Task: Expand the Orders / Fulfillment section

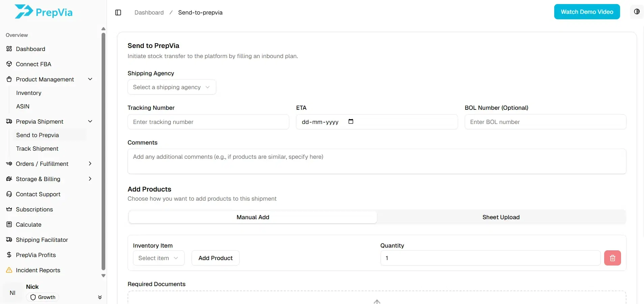Action: tap(90, 163)
